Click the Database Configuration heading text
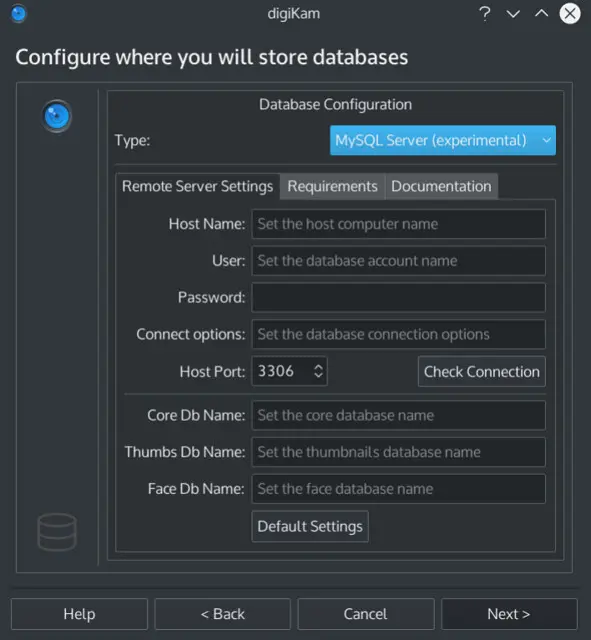 [x=335, y=104]
